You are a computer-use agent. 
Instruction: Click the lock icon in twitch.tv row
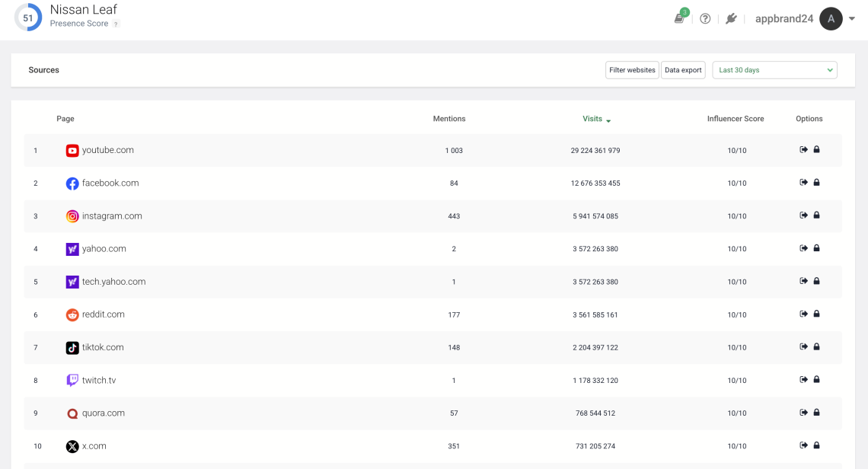[816, 379]
